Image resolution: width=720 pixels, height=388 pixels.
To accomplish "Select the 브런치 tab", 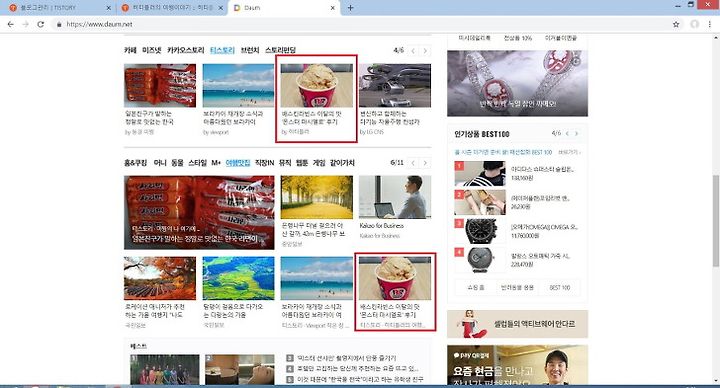I will click(250, 50).
